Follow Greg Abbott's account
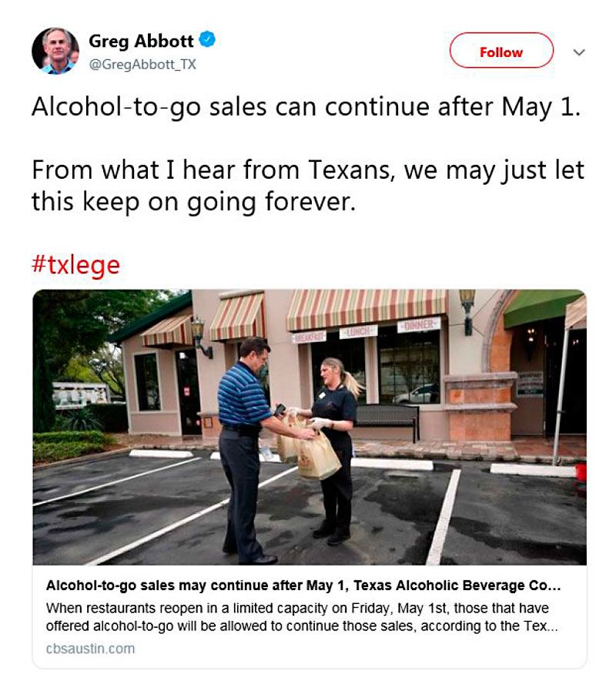This screenshot has width=616, height=678. coord(501,50)
